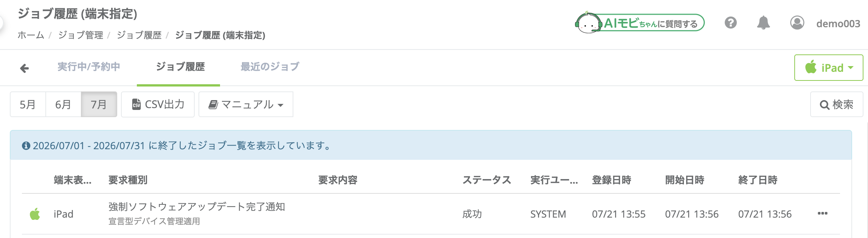Viewport: 868px width, 238px height.
Task: Open the notifications bell
Action: (x=763, y=23)
